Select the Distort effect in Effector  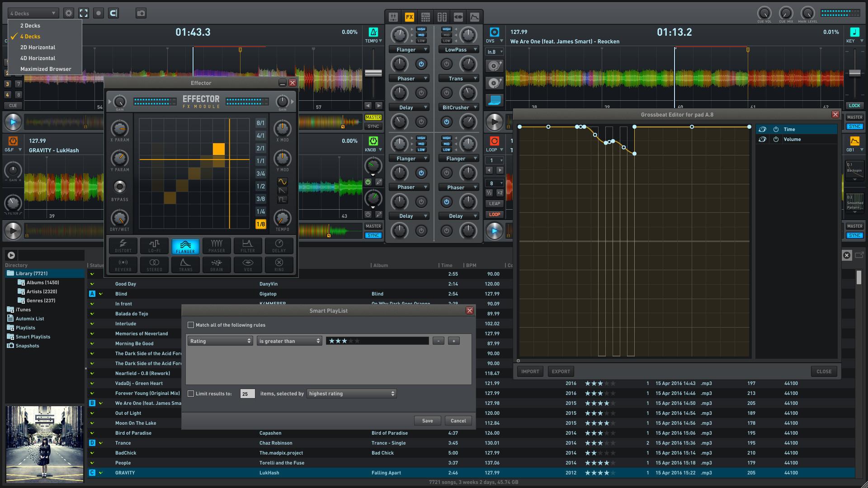(x=123, y=246)
